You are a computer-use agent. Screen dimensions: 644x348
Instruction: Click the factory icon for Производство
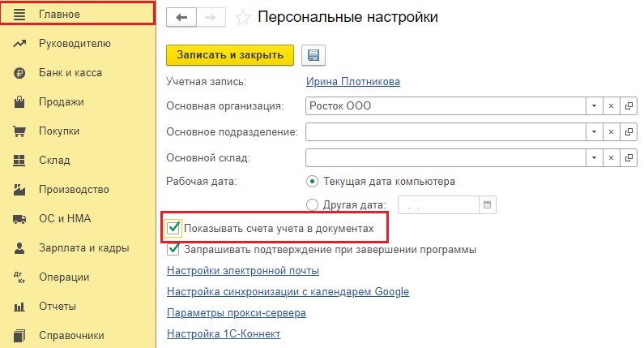click(x=19, y=190)
